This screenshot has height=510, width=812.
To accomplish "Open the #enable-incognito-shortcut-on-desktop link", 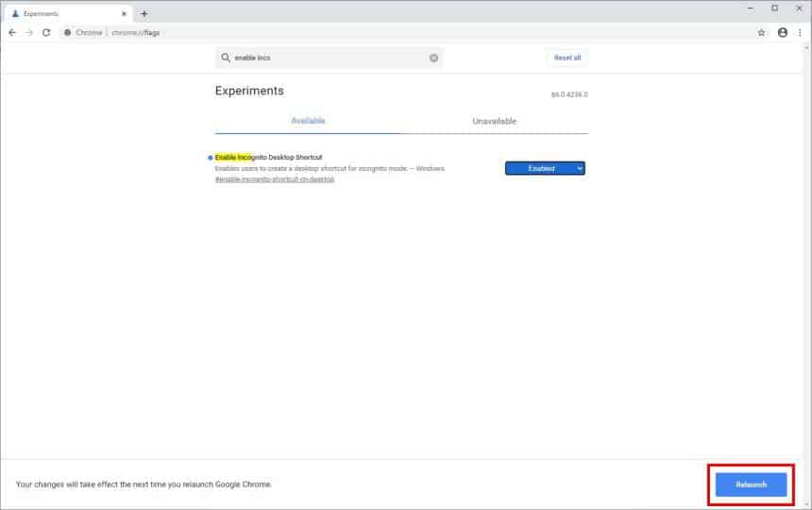I will (x=275, y=179).
